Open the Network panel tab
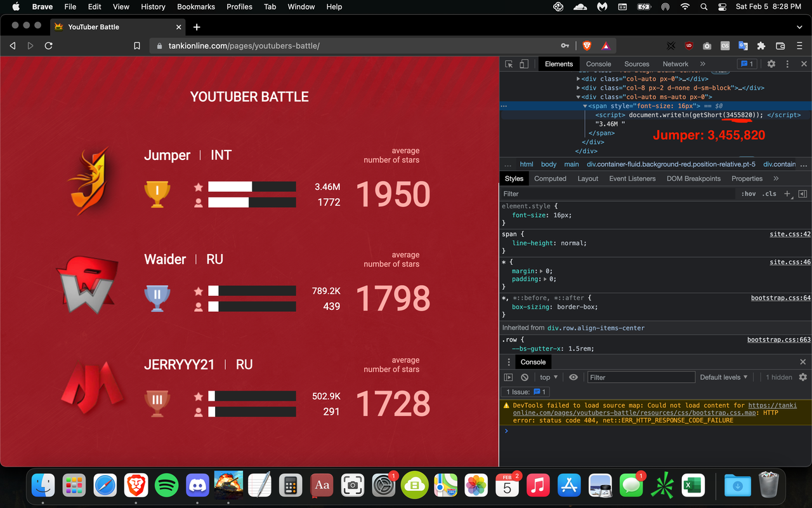This screenshot has height=508, width=812. pyautogui.click(x=675, y=64)
